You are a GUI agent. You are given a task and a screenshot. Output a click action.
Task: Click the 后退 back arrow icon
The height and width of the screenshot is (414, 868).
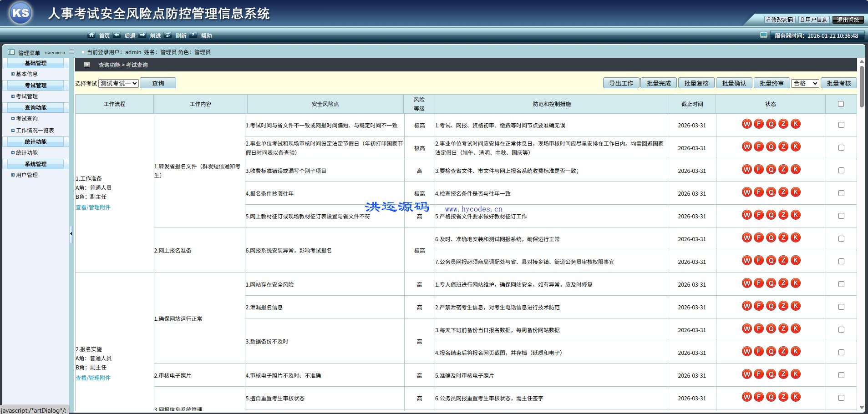pyautogui.click(x=117, y=35)
